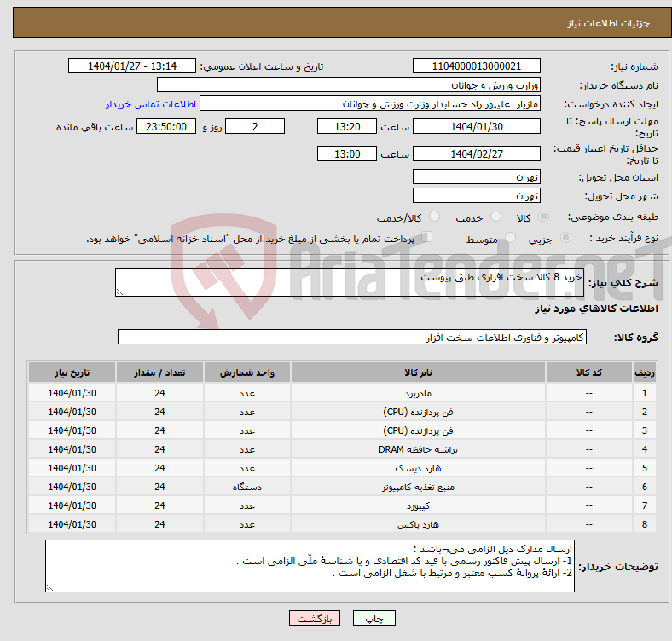The width and height of the screenshot is (672, 641).
Task: Select row 2 فن پردازنده (CPU) cell
Action: (418, 412)
